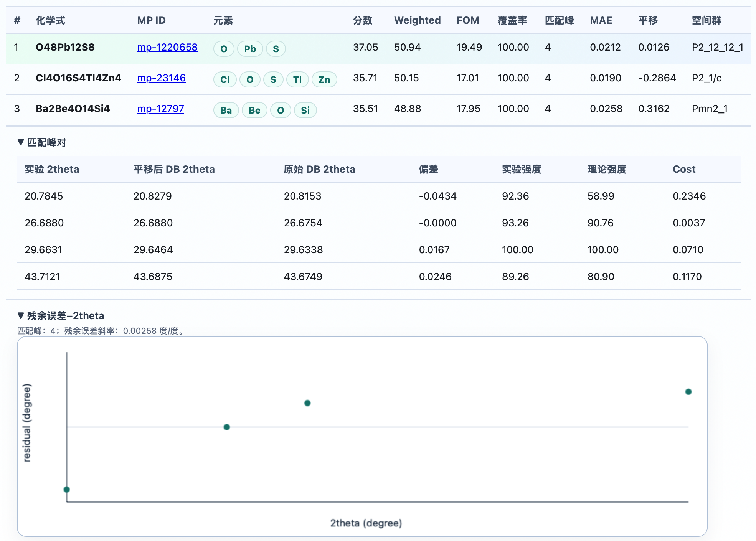
Task: Click the O element tag in O48Pb12S8 row
Action: coord(224,49)
